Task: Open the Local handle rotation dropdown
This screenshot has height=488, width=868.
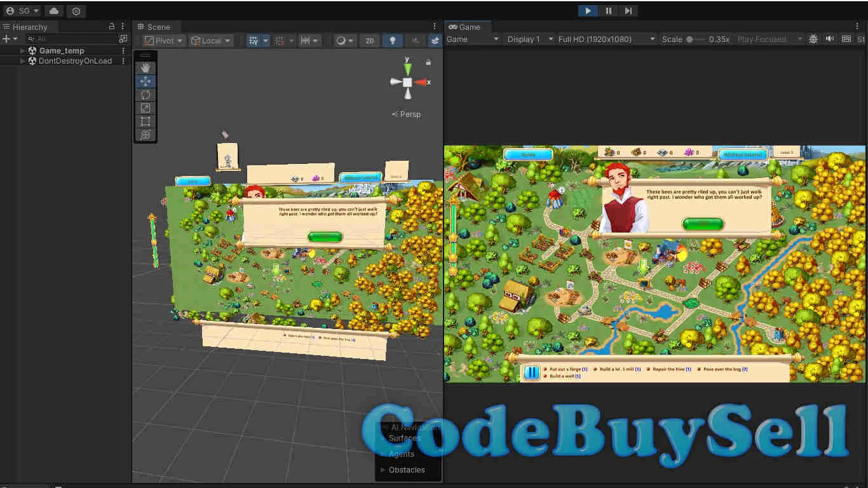Action: point(211,40)
